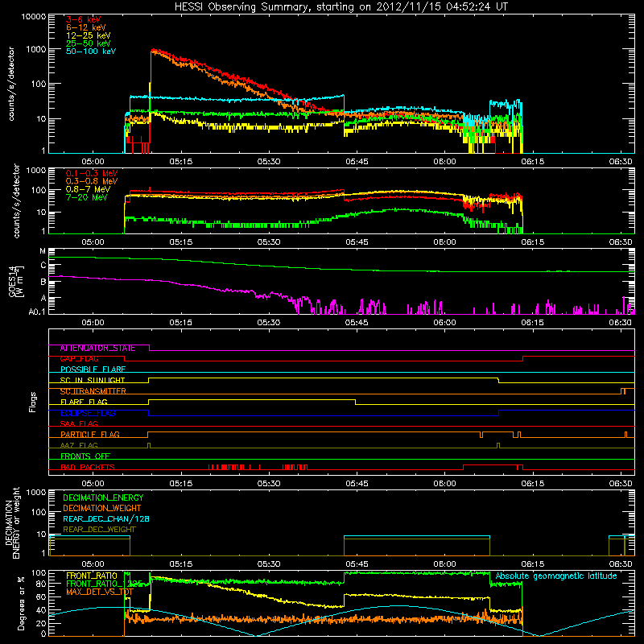Select the FRONTS_OFF flag label
Image resolution: width=644 pixels, height=644 pixels.
click(85, 456)
